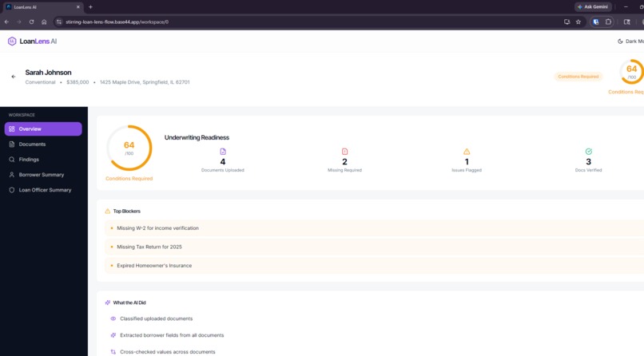Open Findings in the workspace sidebar
This screenshot has width=644, height=356.
43,160
